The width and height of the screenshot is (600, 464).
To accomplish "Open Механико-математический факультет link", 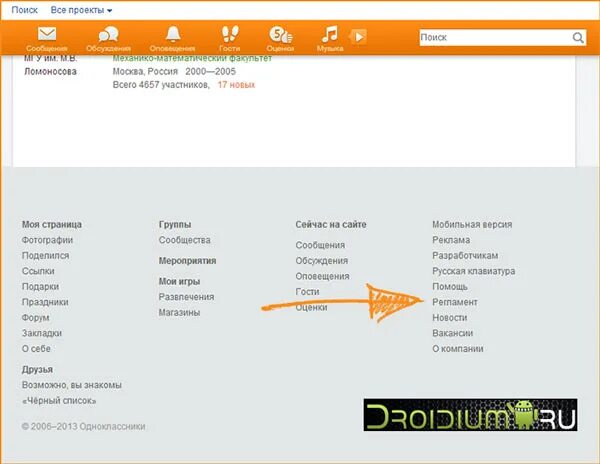I will [x=192, y=59].
